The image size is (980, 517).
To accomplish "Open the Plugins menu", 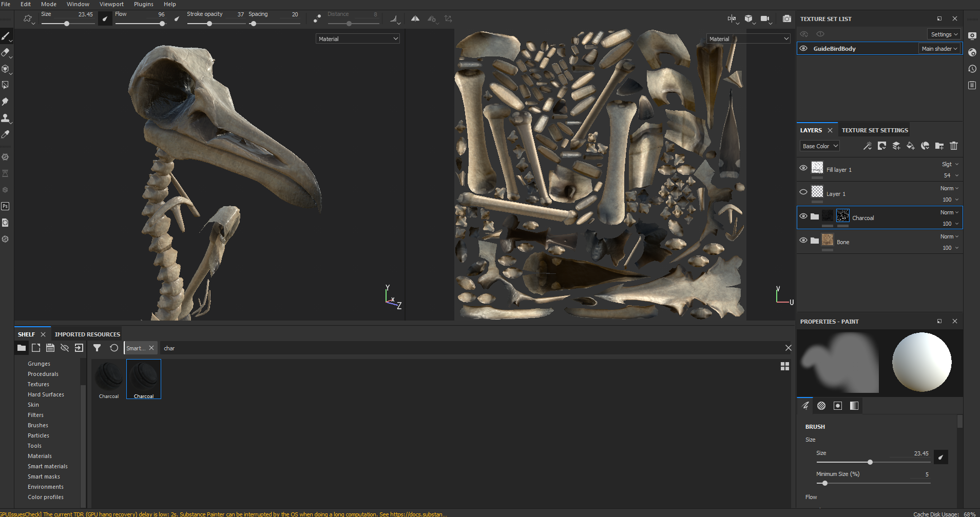I will pyautogui.click(x=143, y=4).
